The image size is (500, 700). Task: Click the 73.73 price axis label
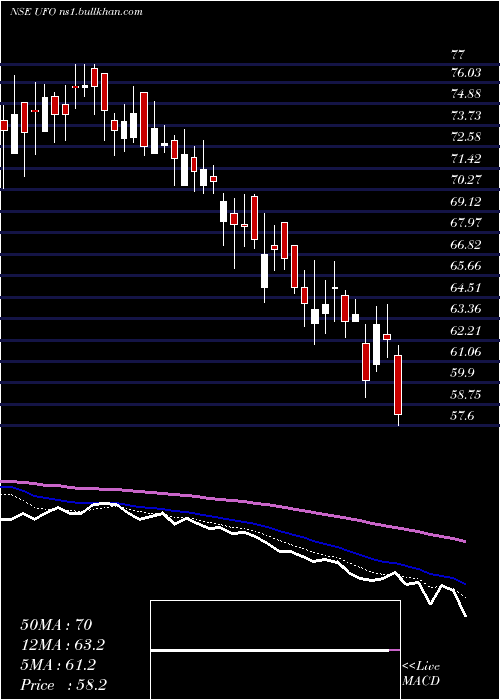466,115
